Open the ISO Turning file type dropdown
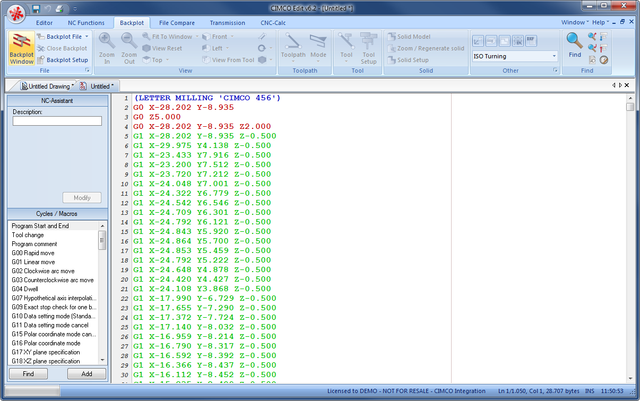Screen dimensions: 640x401 [515, 56]
